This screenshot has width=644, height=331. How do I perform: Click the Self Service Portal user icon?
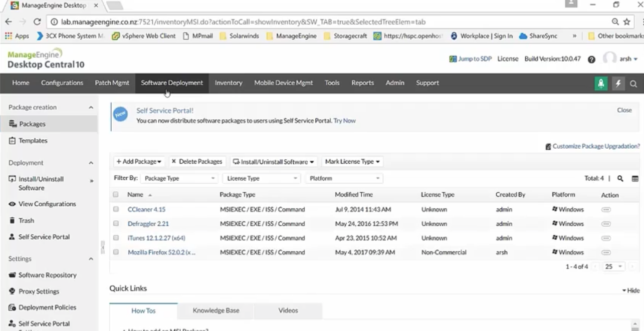tap(13, 237)
